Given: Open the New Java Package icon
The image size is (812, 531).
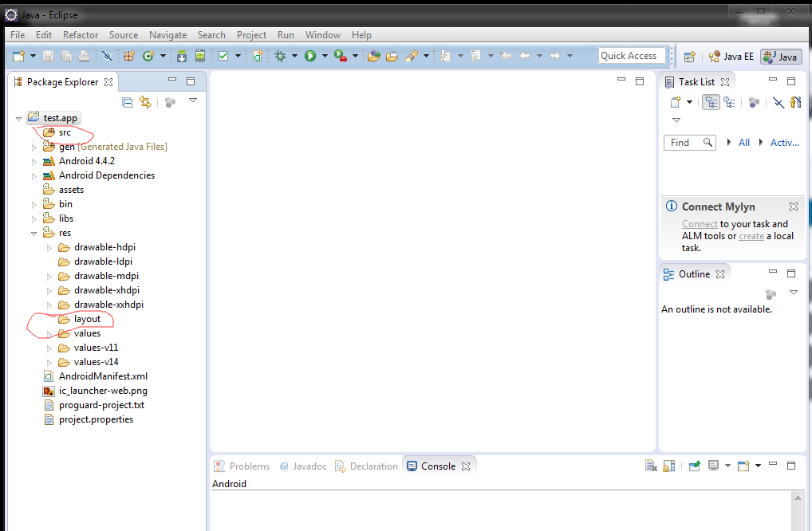Looking at the screenshot, I should coord(129,56).
